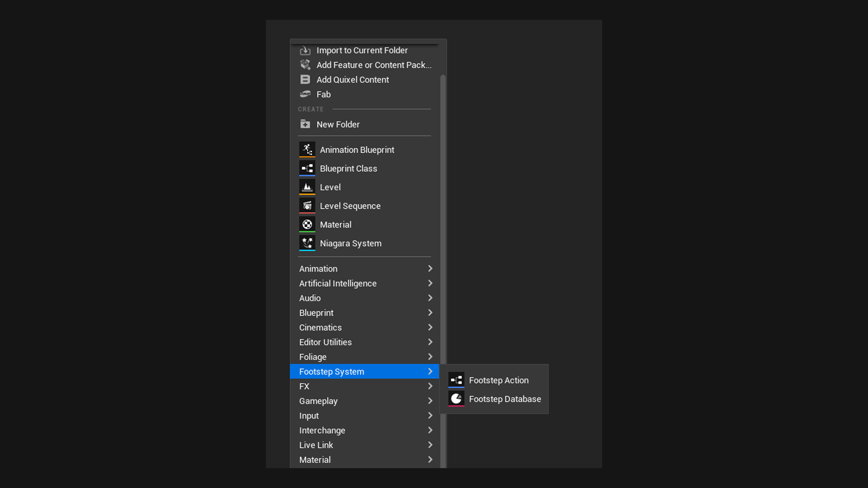Expand the Animation submenu arrow
868x488 pixels.
pos(430,268)
